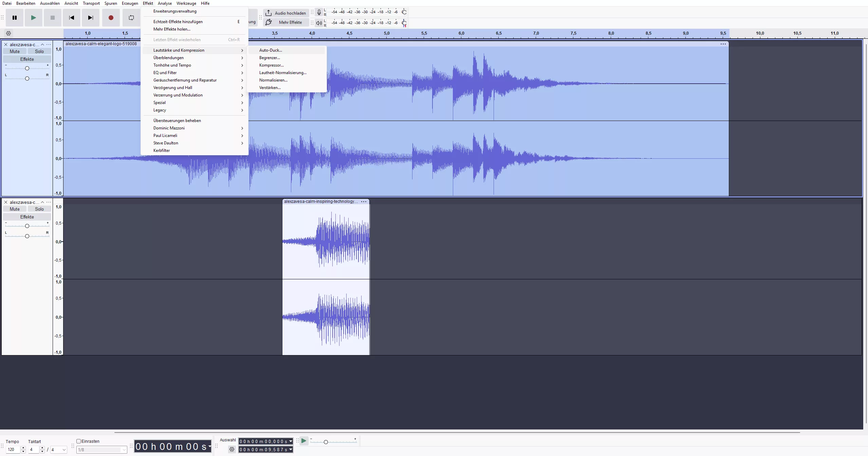Expand the Überblendungen submenu
Screen dimensions: 868x456
pos(195,58)
